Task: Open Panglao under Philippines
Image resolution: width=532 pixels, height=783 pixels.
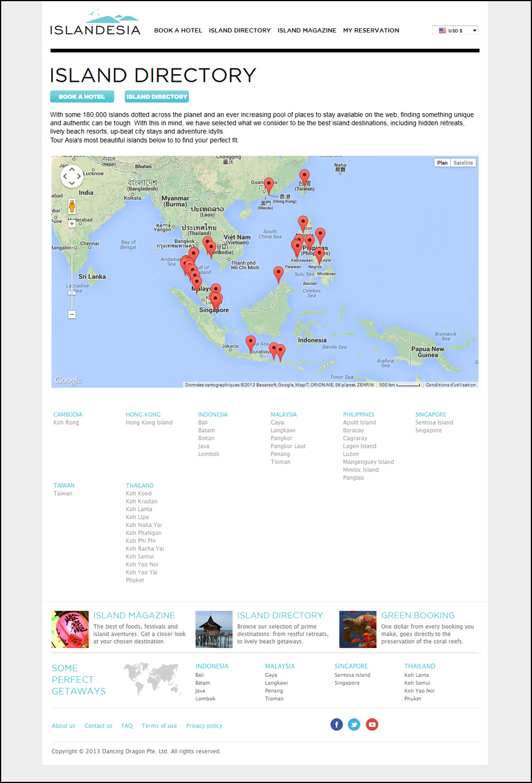Action: 353,478
